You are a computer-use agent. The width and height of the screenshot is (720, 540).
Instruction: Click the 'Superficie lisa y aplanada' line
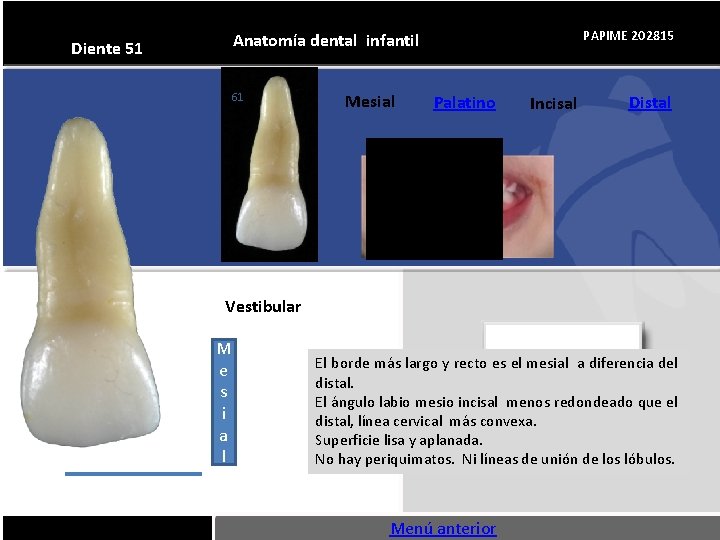coord(399,440)
